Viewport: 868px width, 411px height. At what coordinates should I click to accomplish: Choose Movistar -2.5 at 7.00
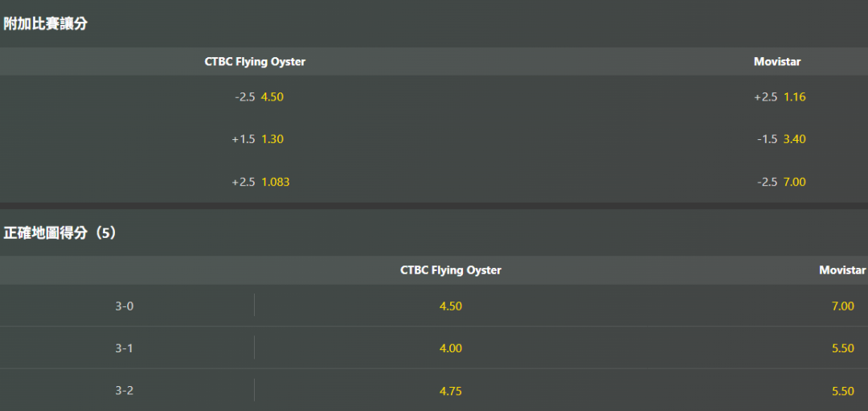coord(781,182)
